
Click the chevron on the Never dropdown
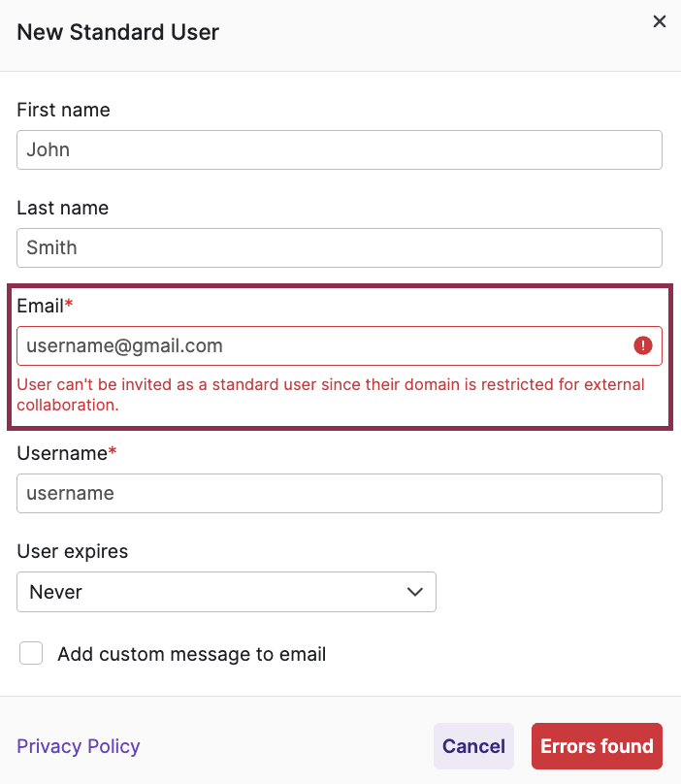click(x=414, y=592)
